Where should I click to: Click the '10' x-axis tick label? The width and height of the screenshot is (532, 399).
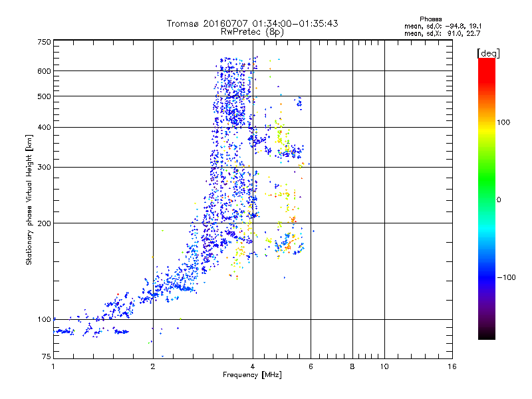click(384, 366)
